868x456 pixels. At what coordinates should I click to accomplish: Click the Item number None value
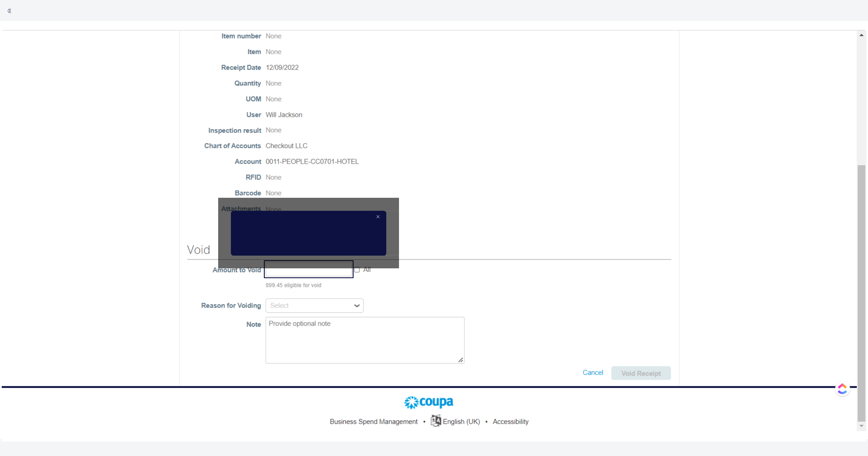coord(273,36)
